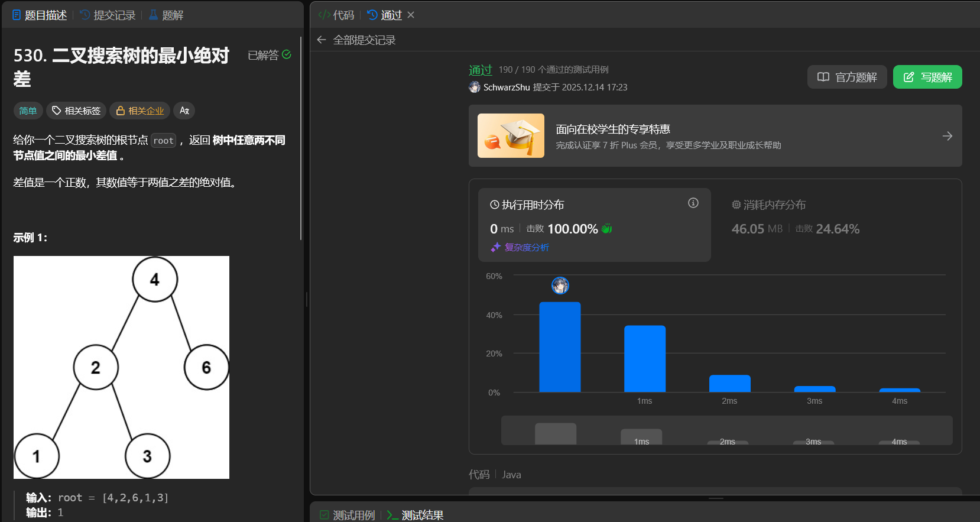980x522 pixels.
Task: Switch to the 题解 tab
Action: pos(166,15)
